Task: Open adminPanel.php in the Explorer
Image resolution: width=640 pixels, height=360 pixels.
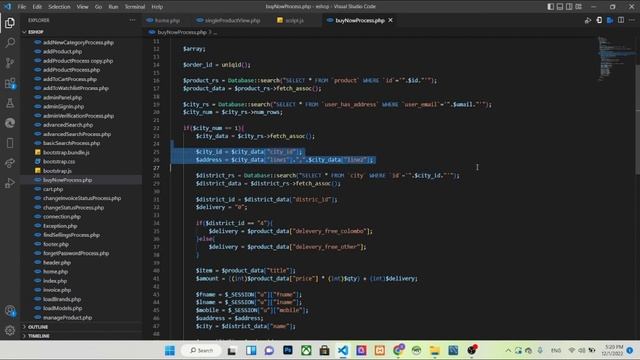Action: pos(62,97)
